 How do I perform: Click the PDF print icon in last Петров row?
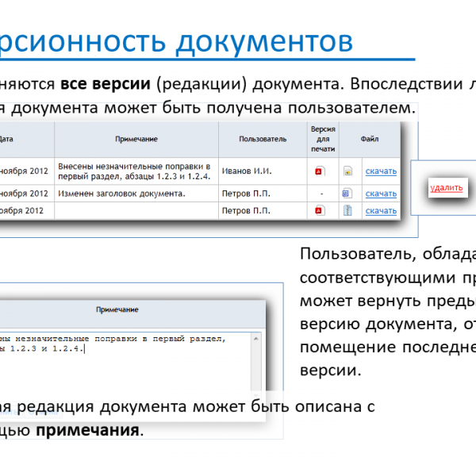320,210
